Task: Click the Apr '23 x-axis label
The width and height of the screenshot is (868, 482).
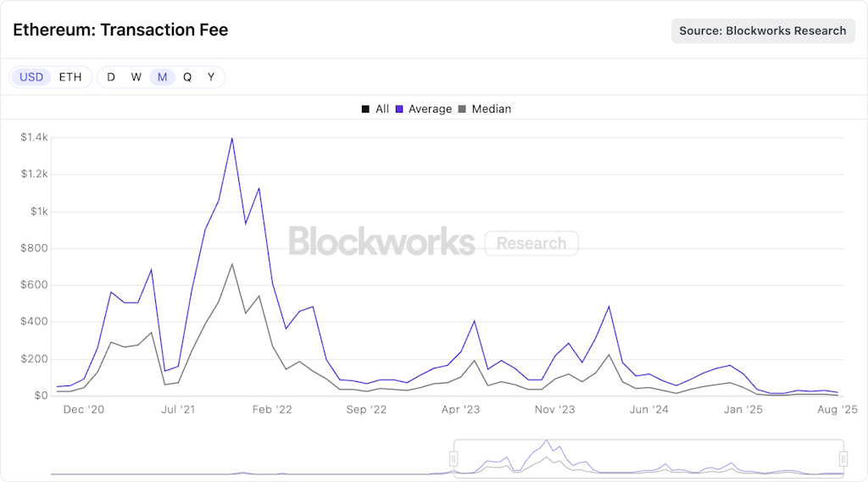Action: point(460,409)
